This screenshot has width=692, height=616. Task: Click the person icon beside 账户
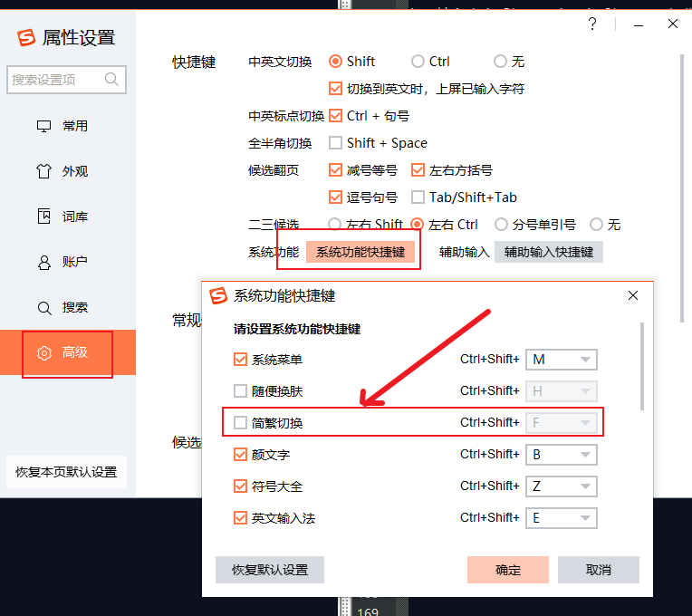(x=43, y=262)
